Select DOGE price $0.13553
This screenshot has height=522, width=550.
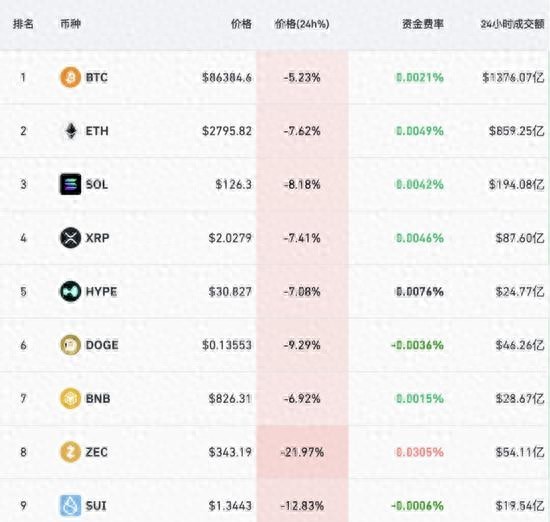point(227,345)
